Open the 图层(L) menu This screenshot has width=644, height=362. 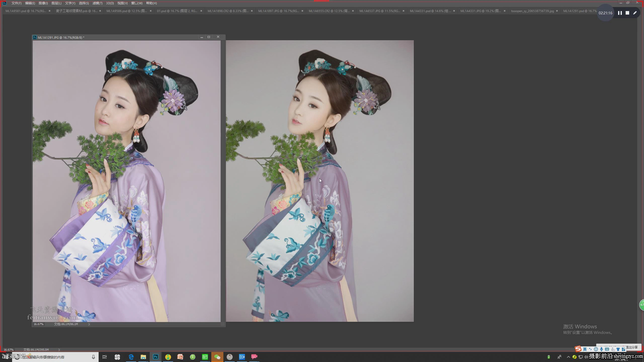(56, 3)
